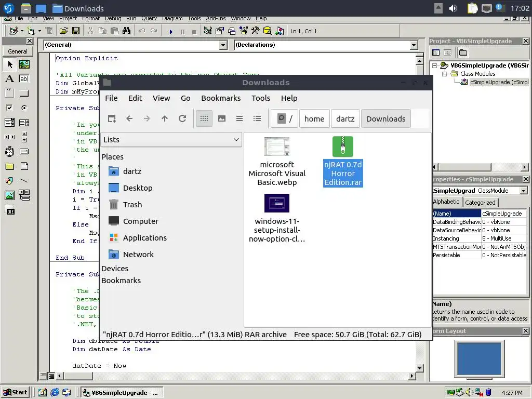Click the Downloads breadcrumb button

point(386,119)
